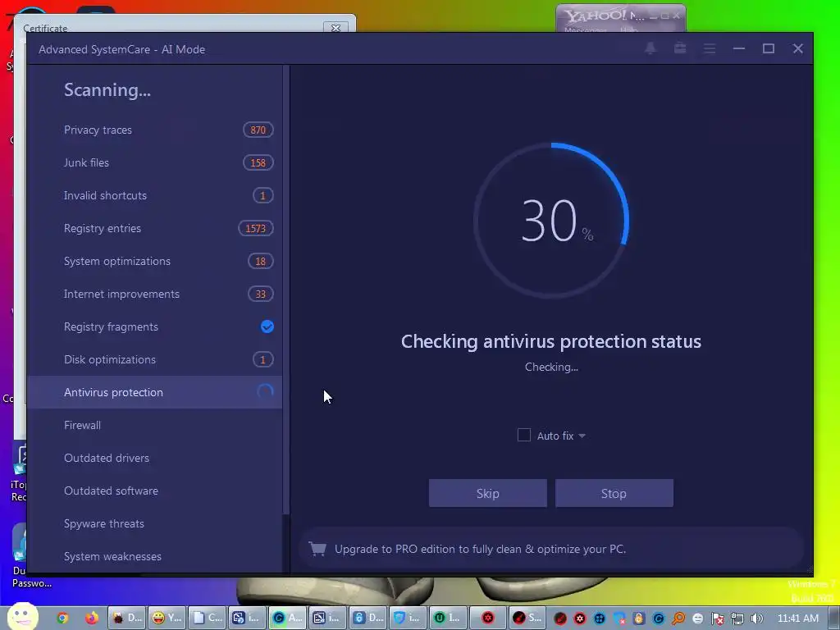
Task: Click the 30% circular scan progress ring
Action: point(551,220)
